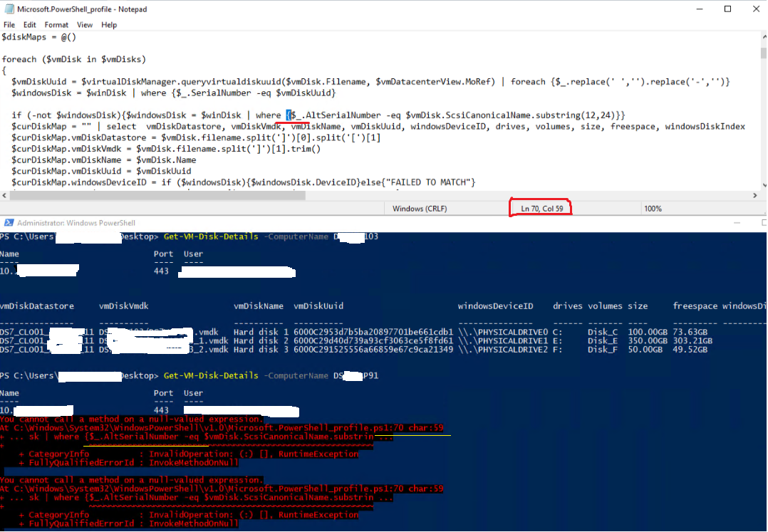Click the "vmDiskVmdk" column header in PowerShell
The image size is (768, 532).
point(123,306)
